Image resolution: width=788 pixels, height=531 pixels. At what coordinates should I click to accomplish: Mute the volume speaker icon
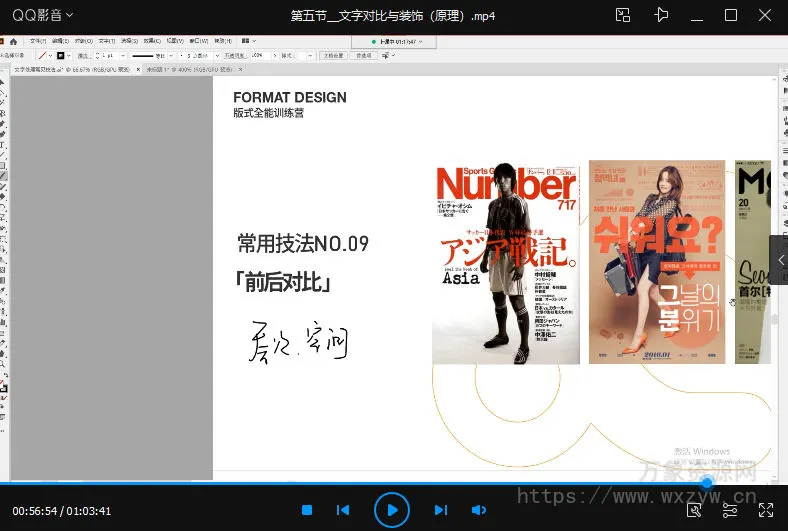479,510
